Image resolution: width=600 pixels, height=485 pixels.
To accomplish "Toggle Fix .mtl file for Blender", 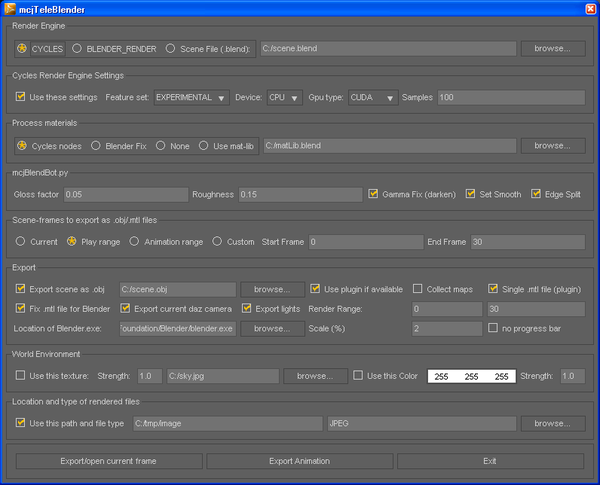I will pos(20,308).
